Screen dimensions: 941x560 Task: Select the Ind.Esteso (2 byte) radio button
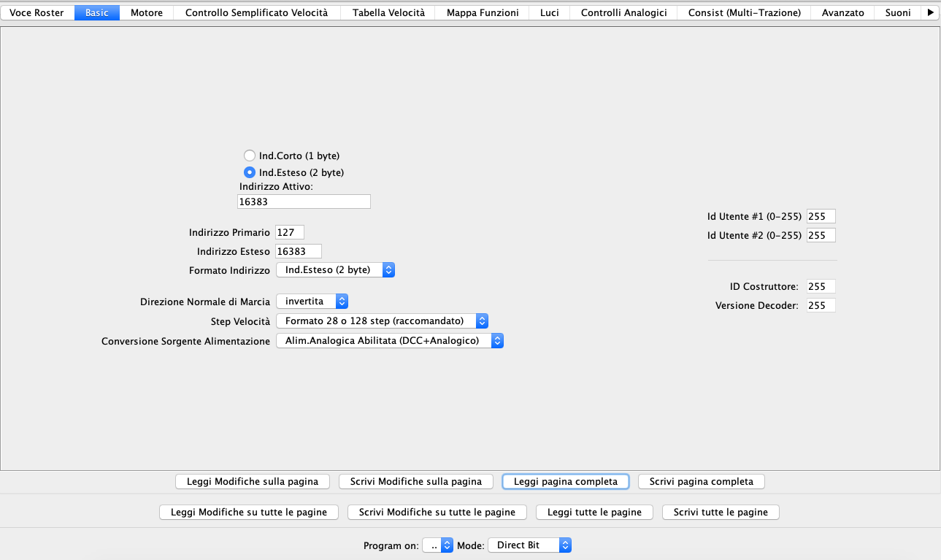click(x=249, y=172)
